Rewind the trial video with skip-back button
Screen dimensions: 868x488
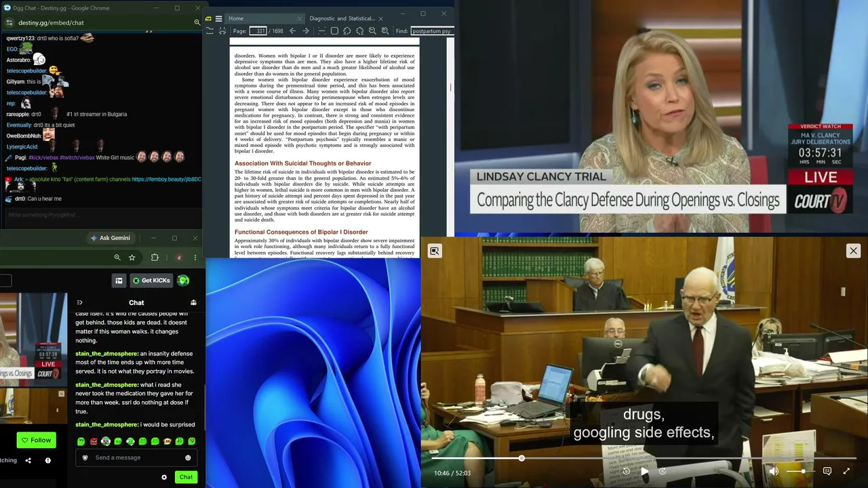pyautogui.click(x=626, y=472)
